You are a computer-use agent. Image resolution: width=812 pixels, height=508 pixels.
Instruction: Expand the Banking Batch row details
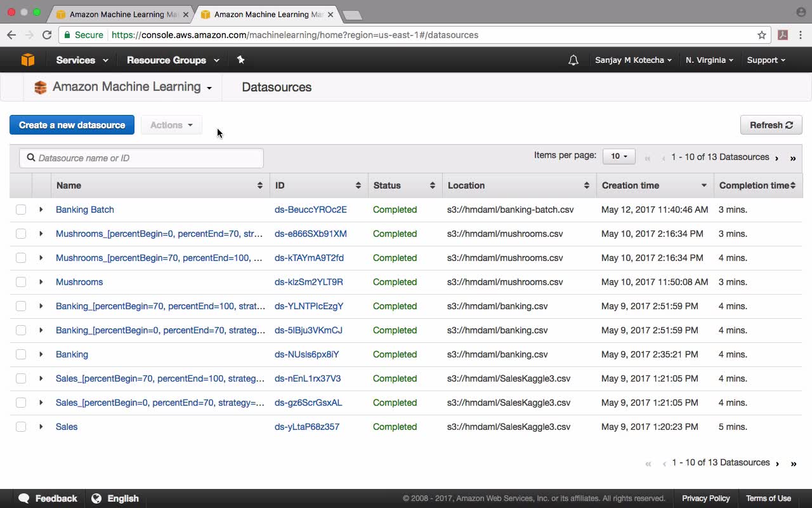point(41,210)
